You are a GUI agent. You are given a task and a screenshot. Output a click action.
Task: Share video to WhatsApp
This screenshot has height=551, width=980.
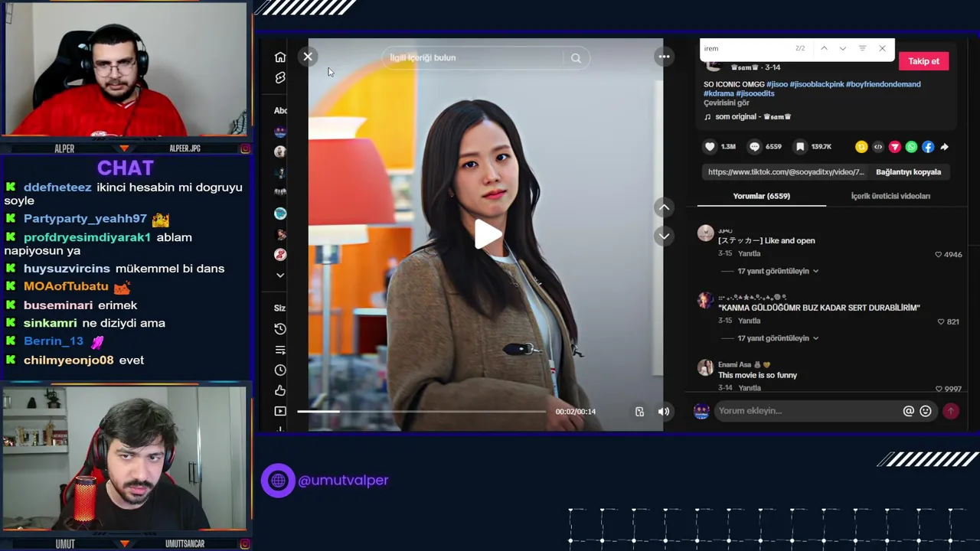[x=911, y=147]
